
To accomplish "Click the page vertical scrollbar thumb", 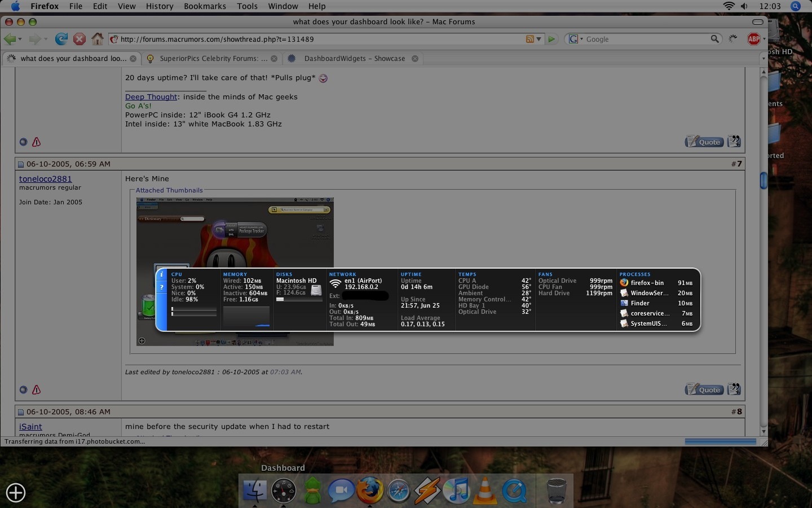I will (764, 181).
